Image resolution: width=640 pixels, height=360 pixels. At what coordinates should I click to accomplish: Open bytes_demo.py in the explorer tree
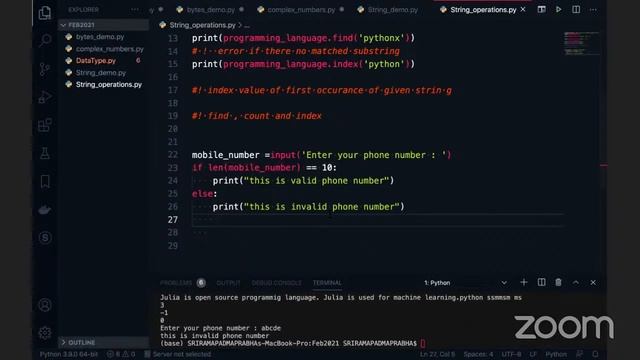[x=100, y=37]
